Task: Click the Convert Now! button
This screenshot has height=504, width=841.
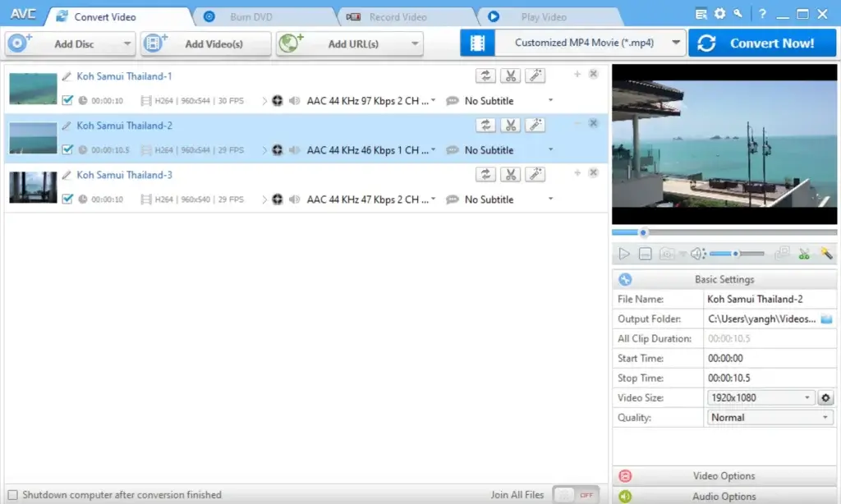Action: 761,44
